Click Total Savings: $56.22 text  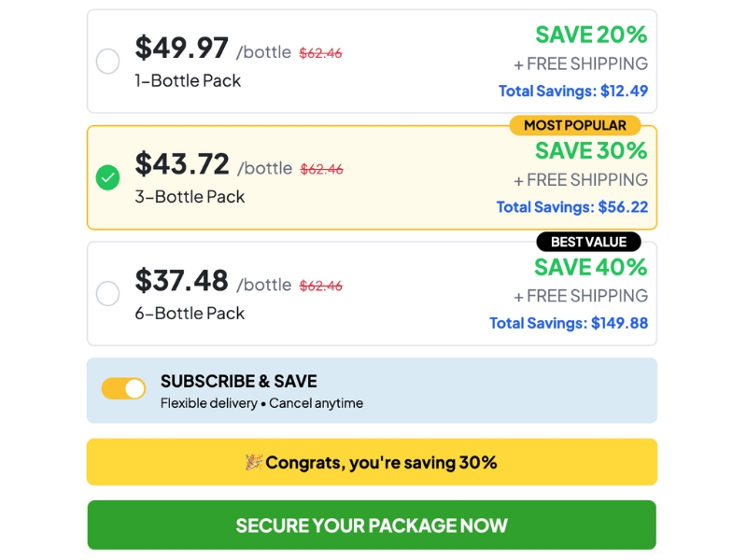tap(571, 207)
